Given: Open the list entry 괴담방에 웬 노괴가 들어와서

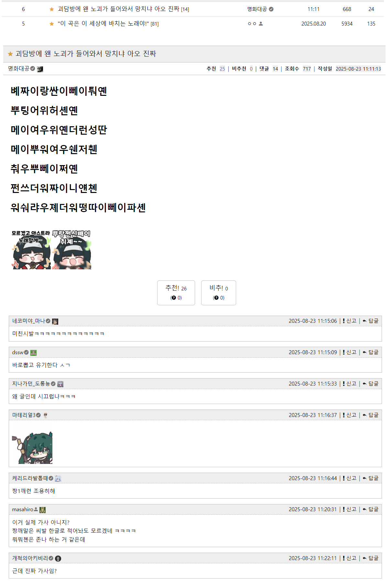Looking at the screenshot, I should (118, 9).
